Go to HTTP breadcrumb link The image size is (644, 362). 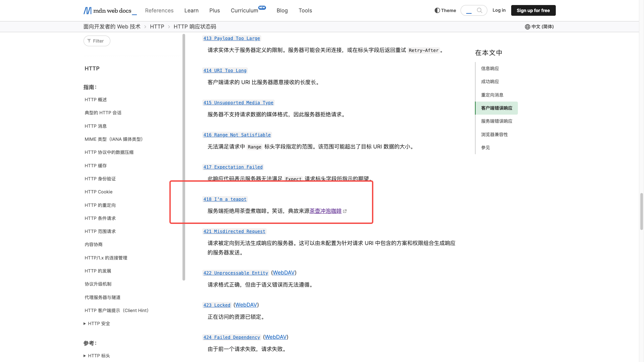coord(157,27)
